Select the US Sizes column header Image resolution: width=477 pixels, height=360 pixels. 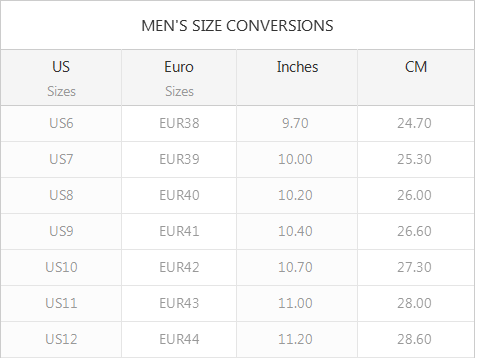[x=61, y=78]
